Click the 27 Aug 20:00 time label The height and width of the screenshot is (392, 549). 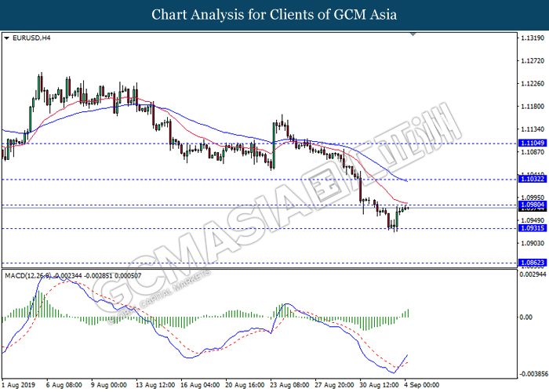[334, 385]
